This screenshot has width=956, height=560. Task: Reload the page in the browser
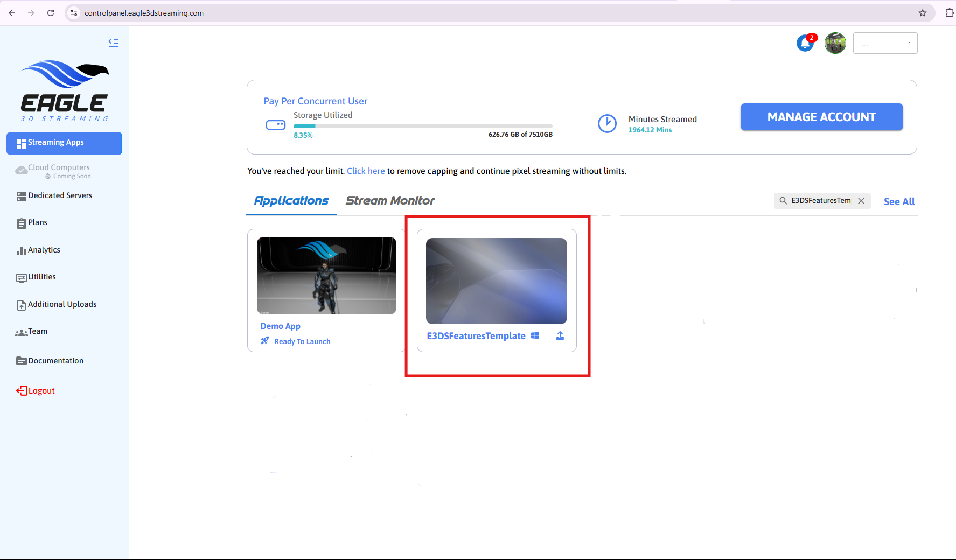[x=51, y=13]
